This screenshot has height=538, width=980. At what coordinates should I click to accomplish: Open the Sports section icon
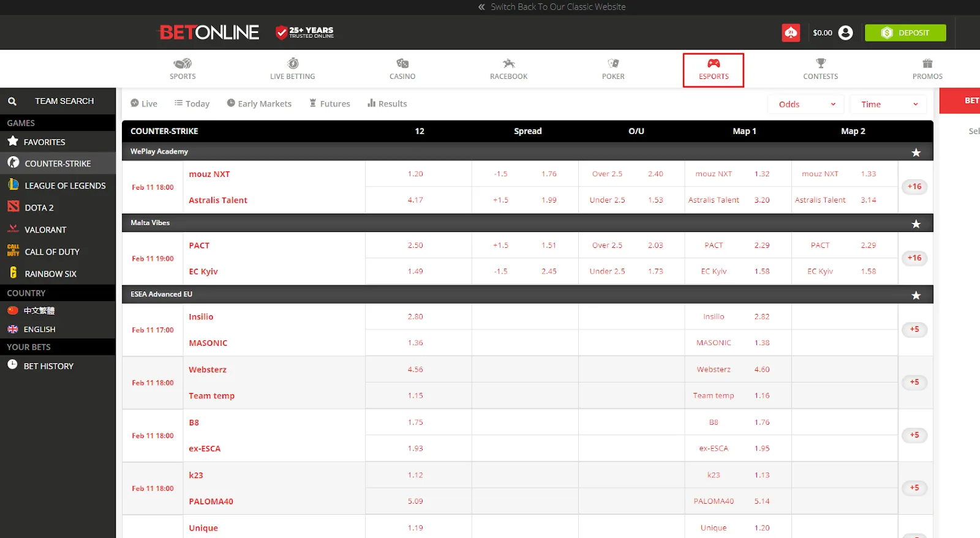point(183,64)
